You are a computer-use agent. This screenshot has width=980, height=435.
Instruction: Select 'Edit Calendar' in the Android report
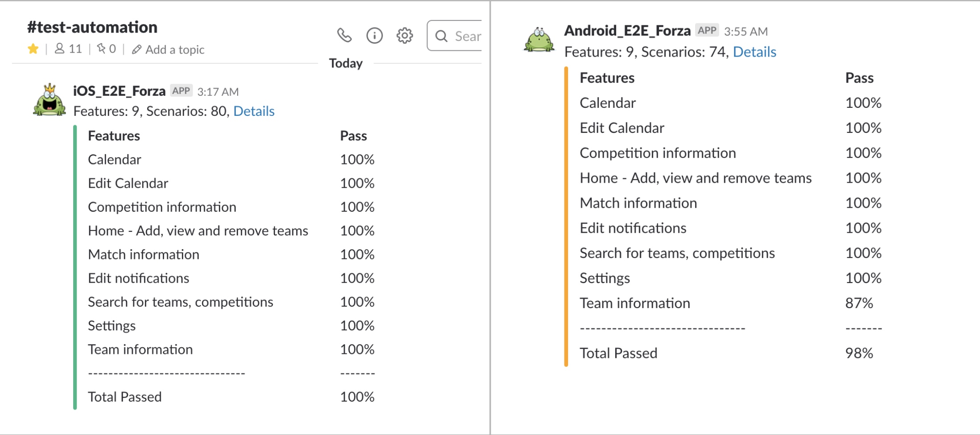coord(622,128)
